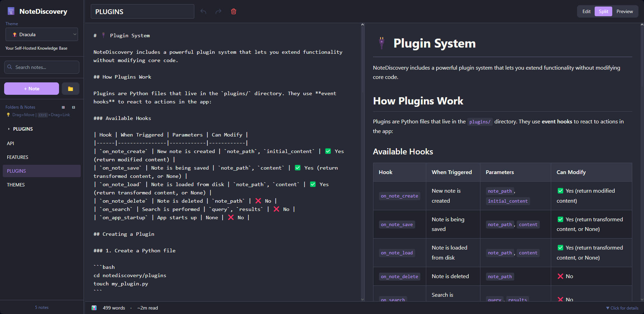Create a note with + Note button
This screenshot has width=644, height=314.
click(31, 89)
